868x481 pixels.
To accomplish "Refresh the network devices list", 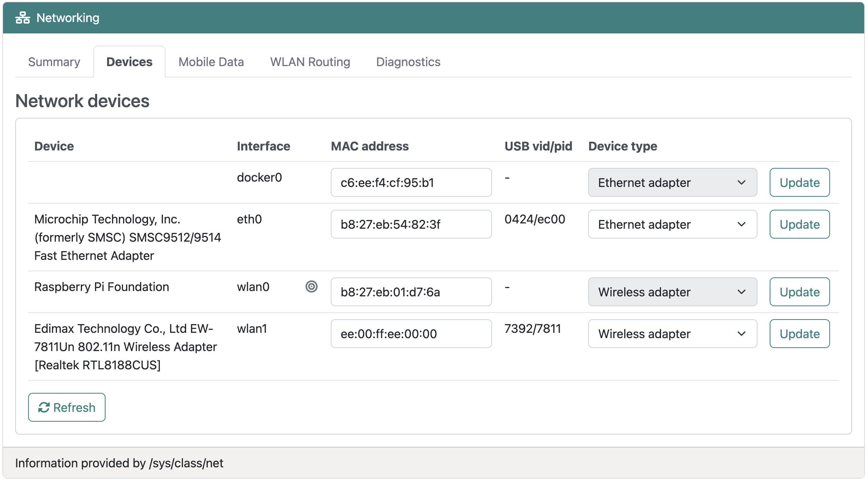I will (67, 407).
